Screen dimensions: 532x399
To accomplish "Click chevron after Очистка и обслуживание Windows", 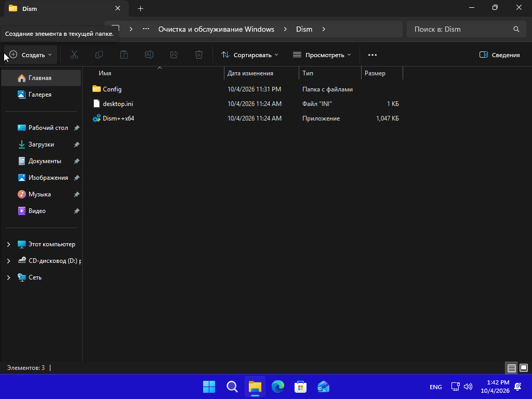I will (285, 29).
